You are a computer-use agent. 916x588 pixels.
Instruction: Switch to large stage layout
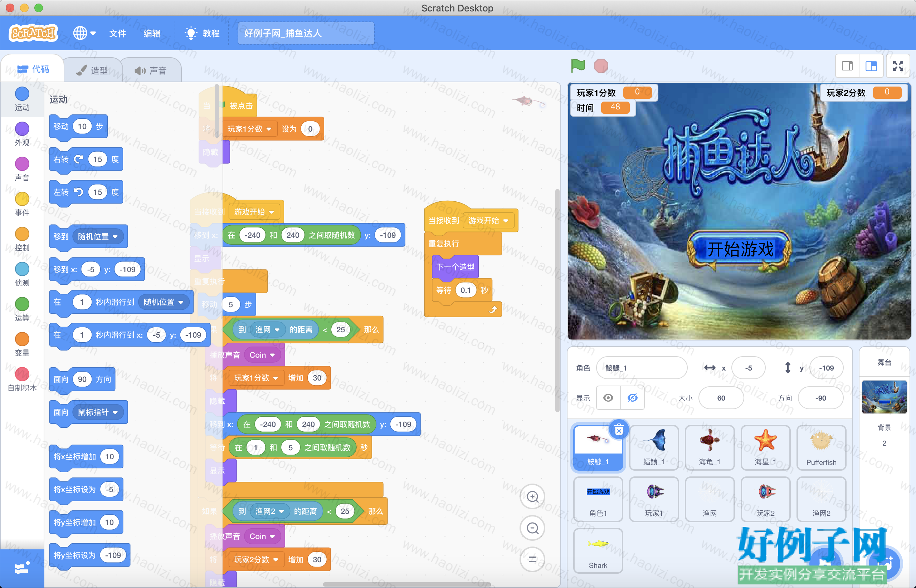tap(871, 66)
